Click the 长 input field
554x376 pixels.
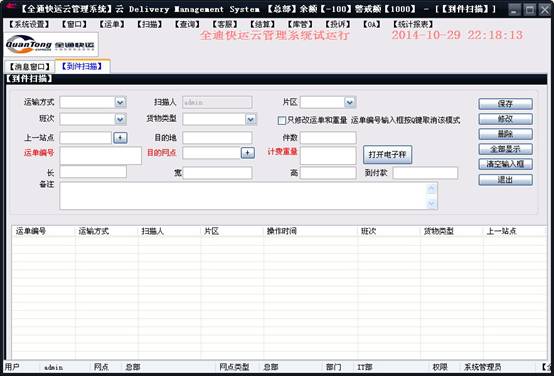click(x=93, y=172)
